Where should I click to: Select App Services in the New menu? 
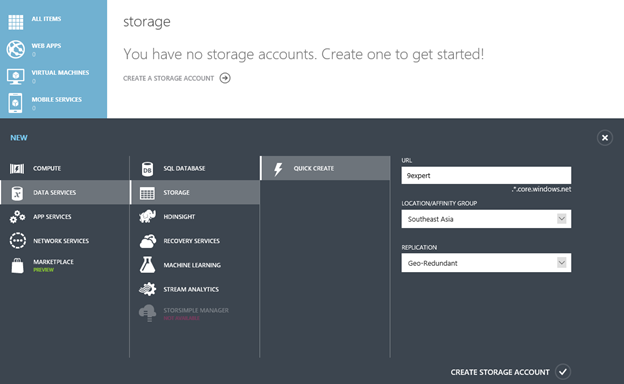[64, 217]
